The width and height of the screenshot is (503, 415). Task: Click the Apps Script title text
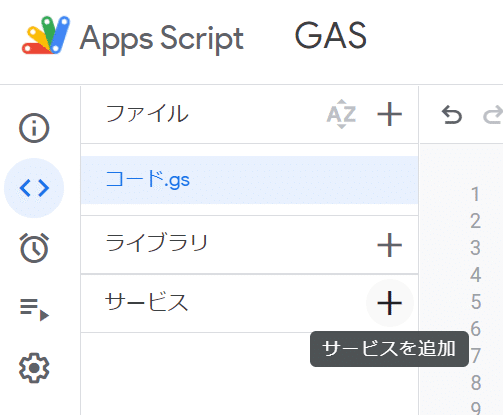pos(162,39)
